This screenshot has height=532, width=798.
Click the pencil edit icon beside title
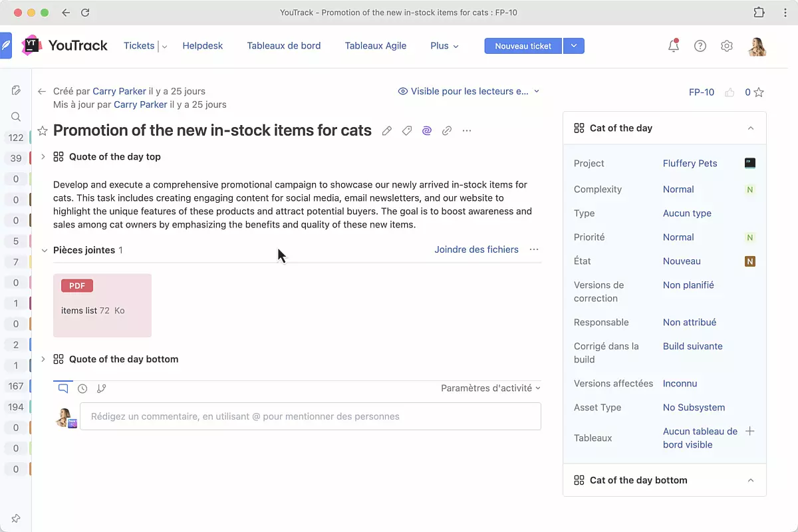[387, 131]
